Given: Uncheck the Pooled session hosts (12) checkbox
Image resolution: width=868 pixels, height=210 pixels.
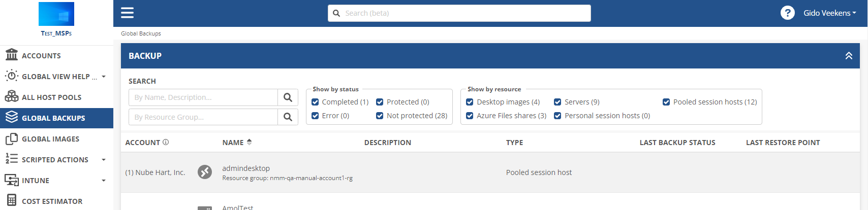Looking at the screenshot, I should pos(666,102).
